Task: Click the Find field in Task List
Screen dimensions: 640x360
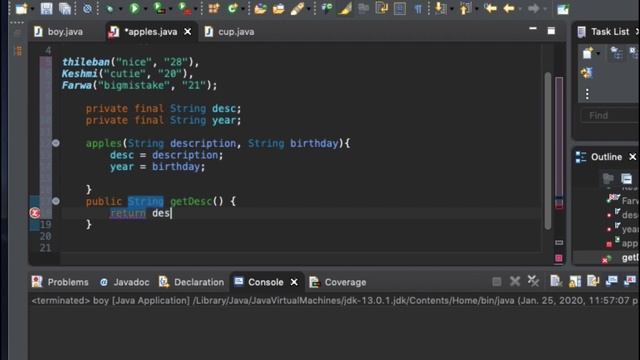Action: point(610,116)
